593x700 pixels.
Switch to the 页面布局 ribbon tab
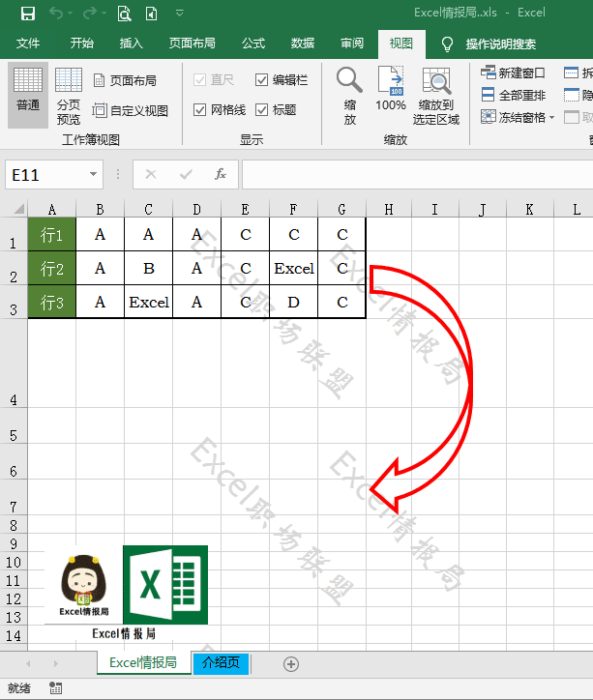coord(192,44)
